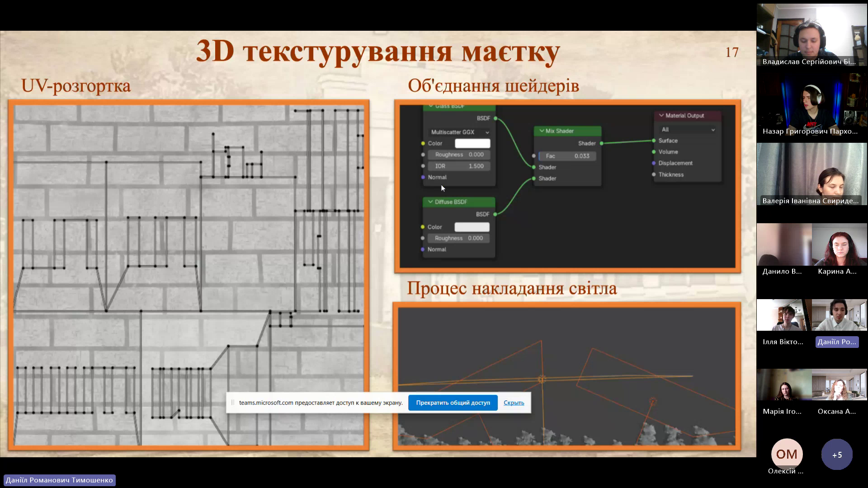
Task: Click the Прекратить общий доступ button
Action: [x=453, y=403]
